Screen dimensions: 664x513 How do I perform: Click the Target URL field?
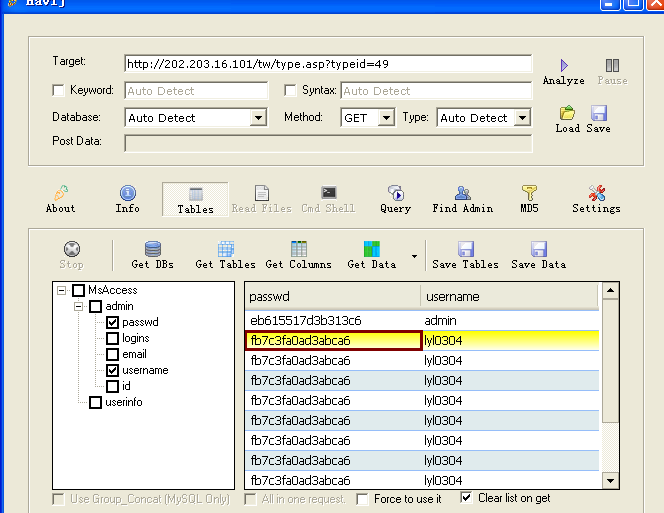coord(328,64)
